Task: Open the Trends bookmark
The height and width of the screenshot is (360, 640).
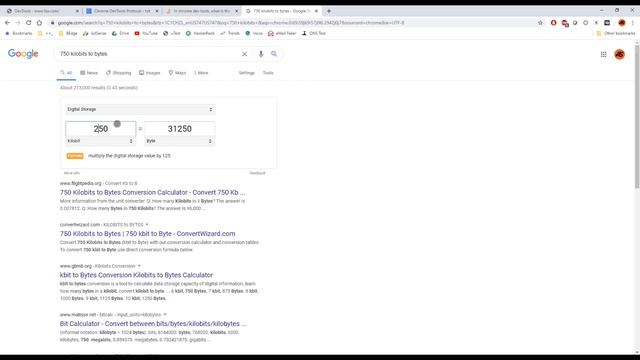Action: point(230,33)
